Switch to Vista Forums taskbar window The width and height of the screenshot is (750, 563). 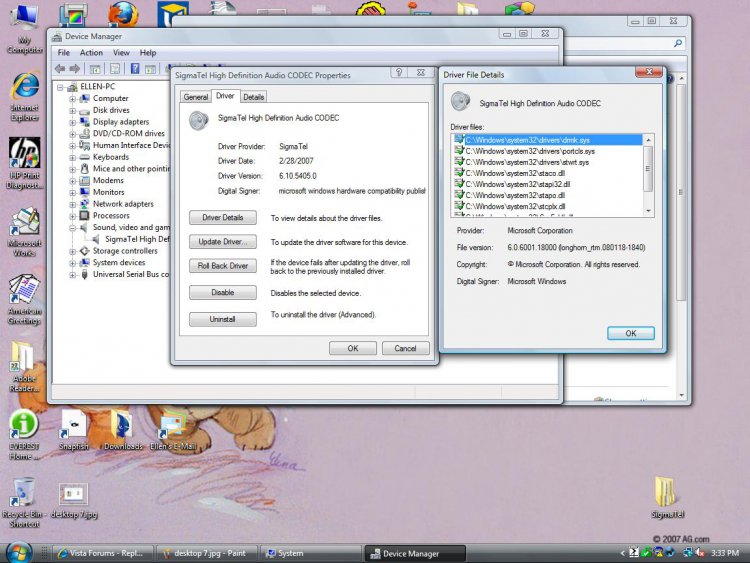[102, 553]
